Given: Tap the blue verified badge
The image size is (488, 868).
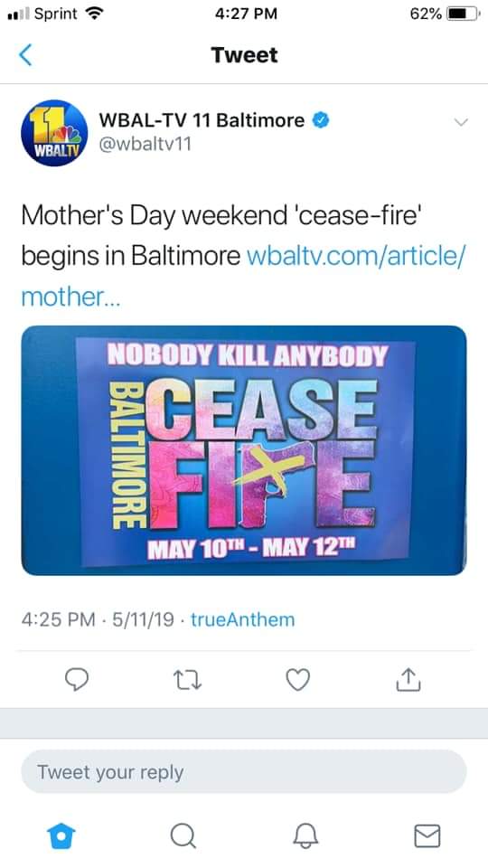Looking at the screenshot, I should (x=322, y=119).
